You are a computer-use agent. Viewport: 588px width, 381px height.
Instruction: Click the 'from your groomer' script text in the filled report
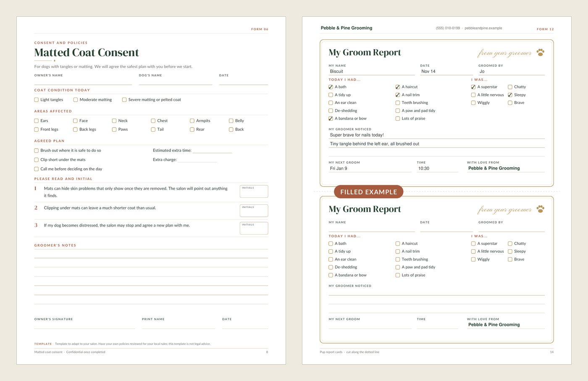(x=504, y=53)
